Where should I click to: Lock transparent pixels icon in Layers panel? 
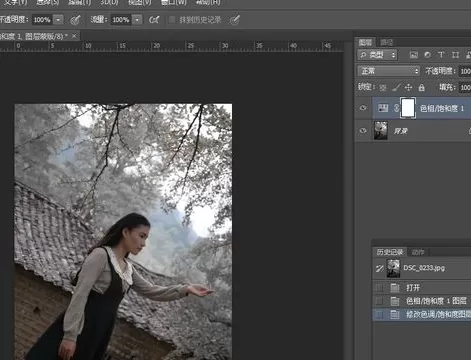coord(383,88)
